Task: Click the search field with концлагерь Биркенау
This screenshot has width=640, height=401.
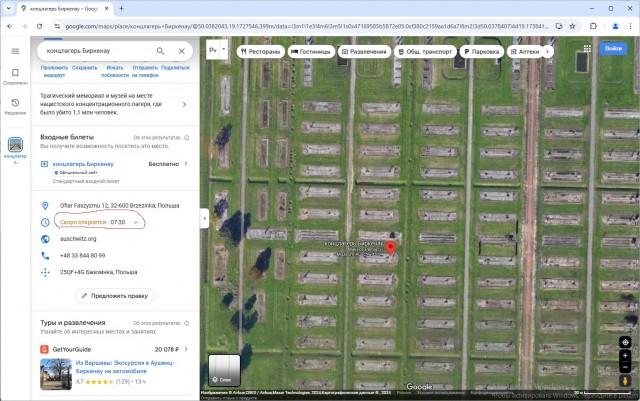Action: (x=98, y=51)
